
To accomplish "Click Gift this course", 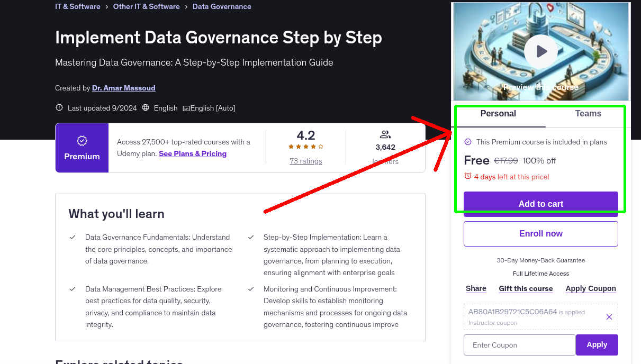I will [x=526, y=288].
